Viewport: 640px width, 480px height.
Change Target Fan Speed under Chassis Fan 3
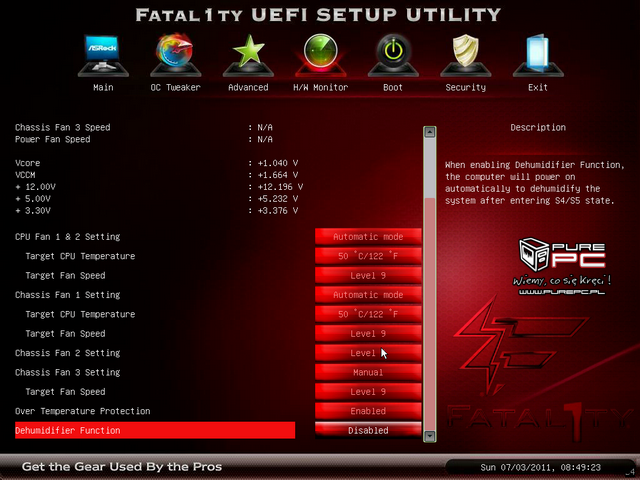pos(368,392)
